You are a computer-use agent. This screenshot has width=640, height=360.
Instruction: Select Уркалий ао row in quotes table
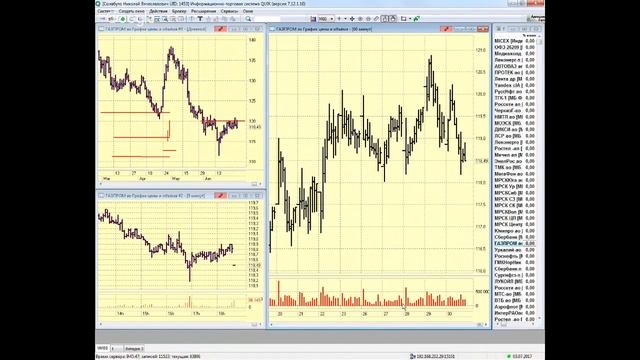coord(515,250)
